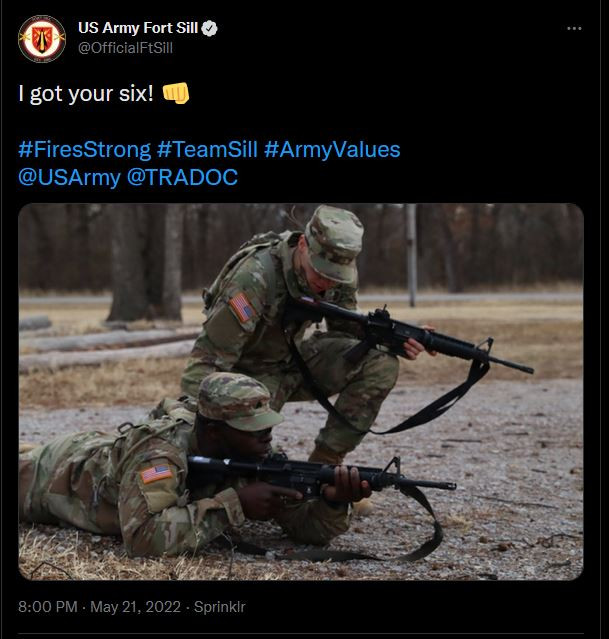
Task: Open the tweet's more options ellipsis
Action: click(573, 29)
